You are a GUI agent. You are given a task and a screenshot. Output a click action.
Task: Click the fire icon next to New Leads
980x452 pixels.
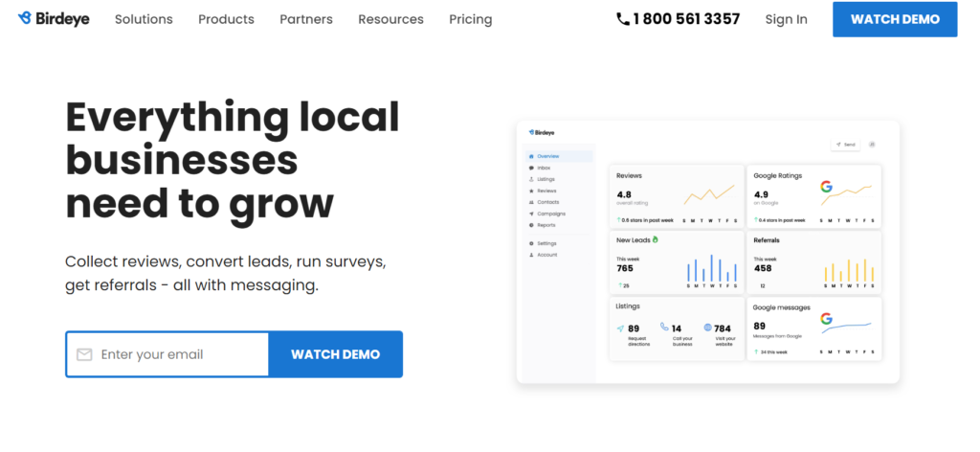tap(655, 239)
